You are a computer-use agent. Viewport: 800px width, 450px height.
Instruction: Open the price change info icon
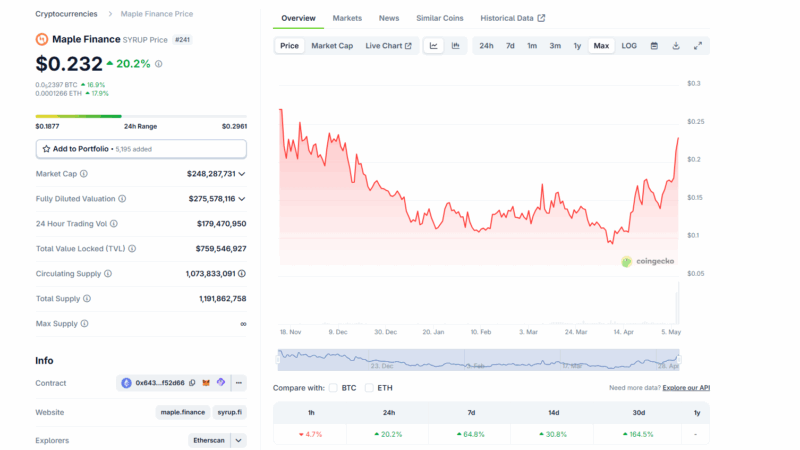[x=159, y=64]
